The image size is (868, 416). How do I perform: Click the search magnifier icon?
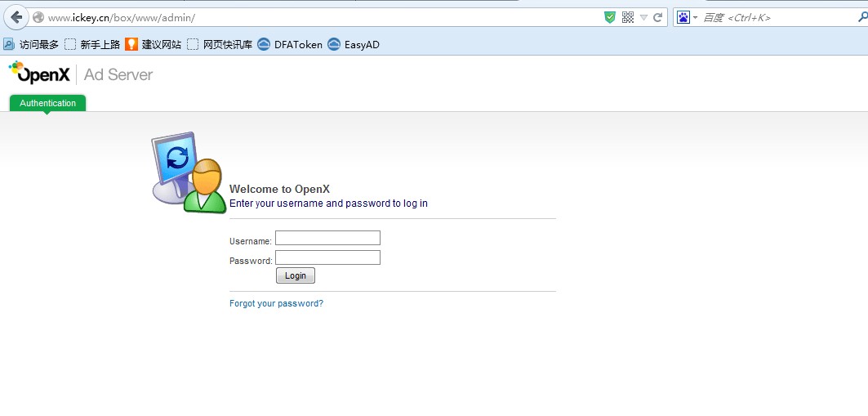(862, 18)
